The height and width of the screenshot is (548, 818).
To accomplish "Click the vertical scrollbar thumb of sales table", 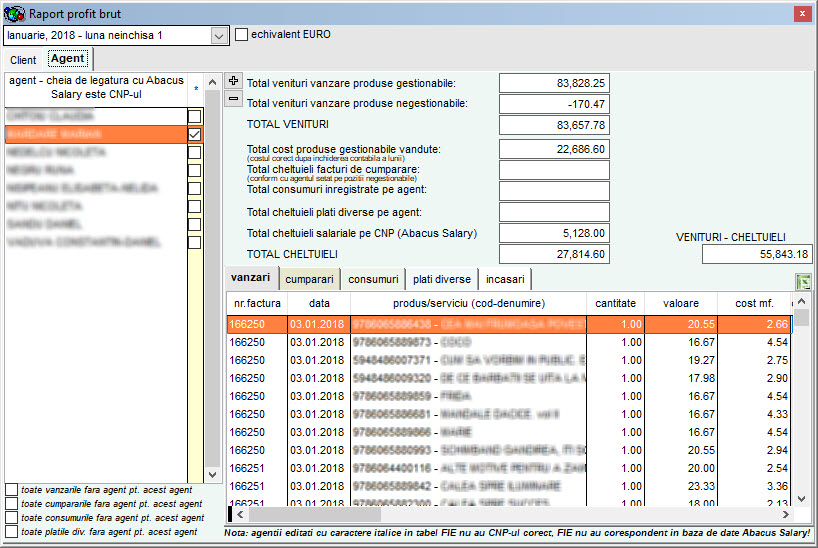I will coord(802,318).
